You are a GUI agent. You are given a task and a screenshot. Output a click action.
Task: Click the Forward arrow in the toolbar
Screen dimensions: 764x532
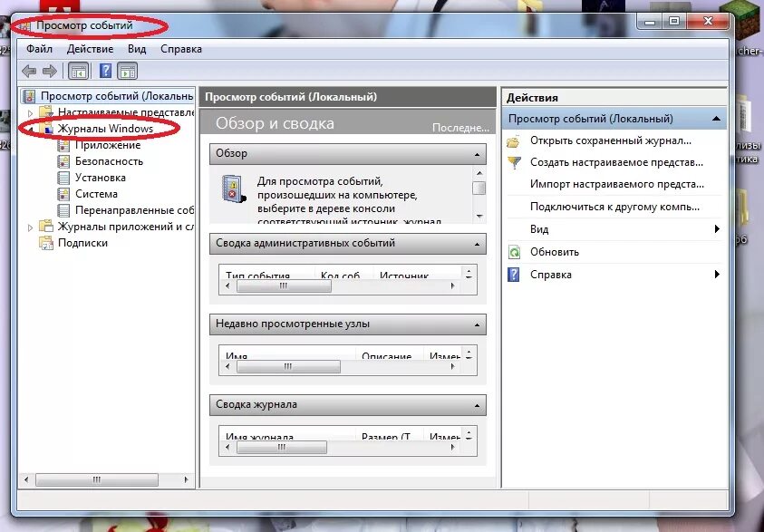coord(50,71)
